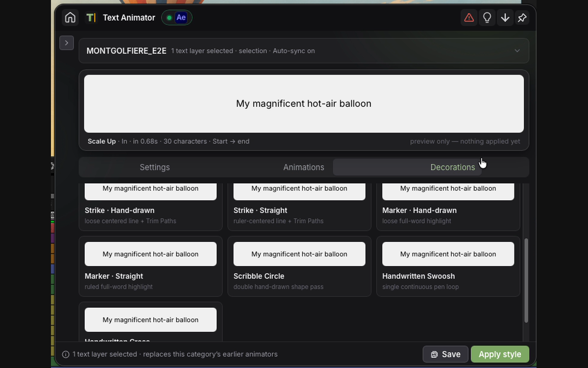Click the Text Animator T logo icon

[x=91, y=18]
